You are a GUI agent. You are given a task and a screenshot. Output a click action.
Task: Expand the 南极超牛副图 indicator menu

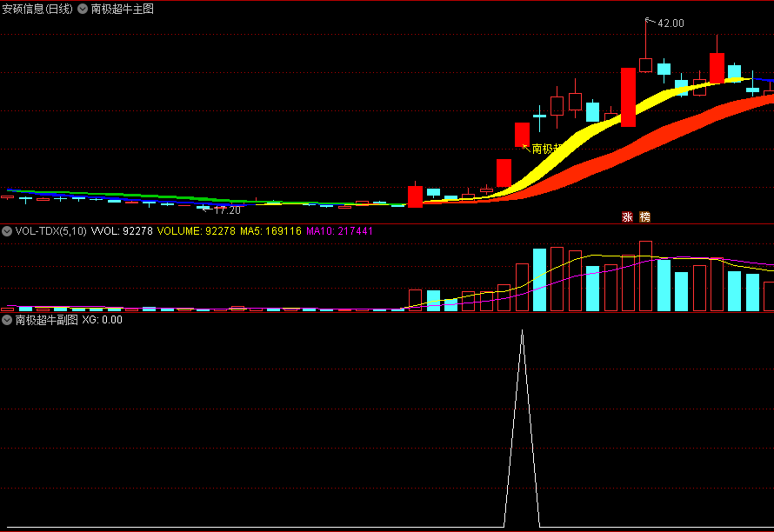pyautogui.click(x=7, y=320)
